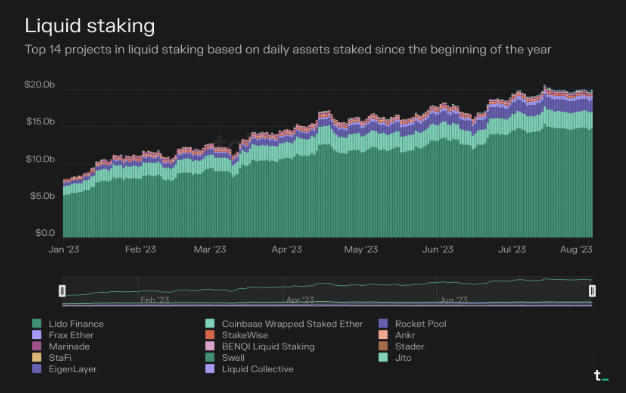Toggle Coinbase Wrapped Staked Ether label
Screen dimensions: 626x393
coord(292,324)
